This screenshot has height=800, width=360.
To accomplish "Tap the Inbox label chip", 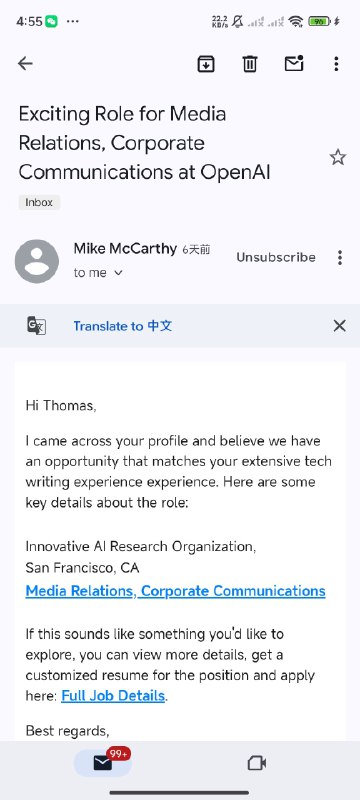I will pyautogui.click(x=39, y=202).
